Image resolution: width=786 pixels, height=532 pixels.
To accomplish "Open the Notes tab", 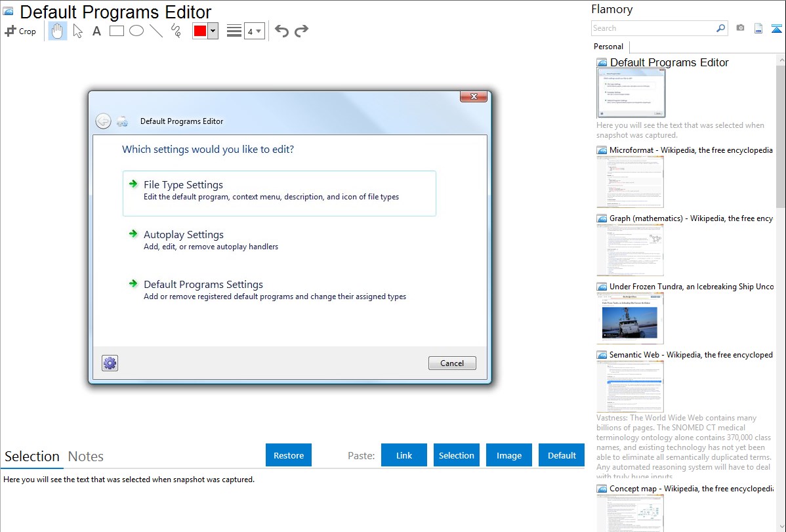I will 86,457.
